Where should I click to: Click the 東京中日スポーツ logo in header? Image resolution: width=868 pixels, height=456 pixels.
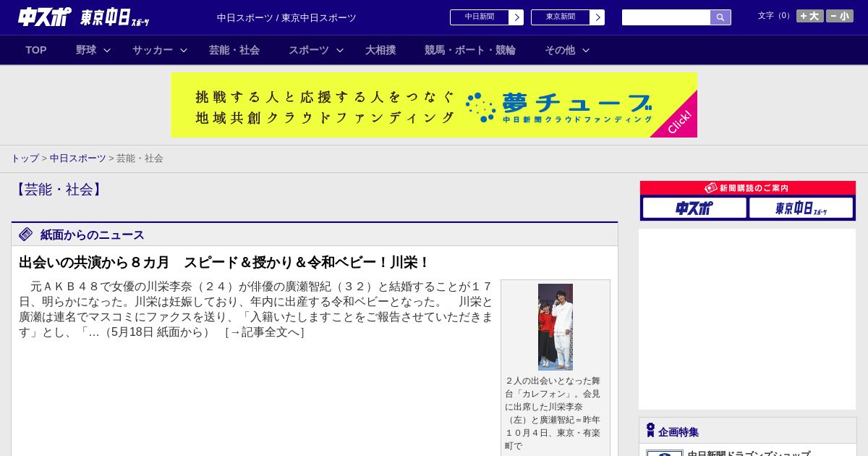pos(115,17)
